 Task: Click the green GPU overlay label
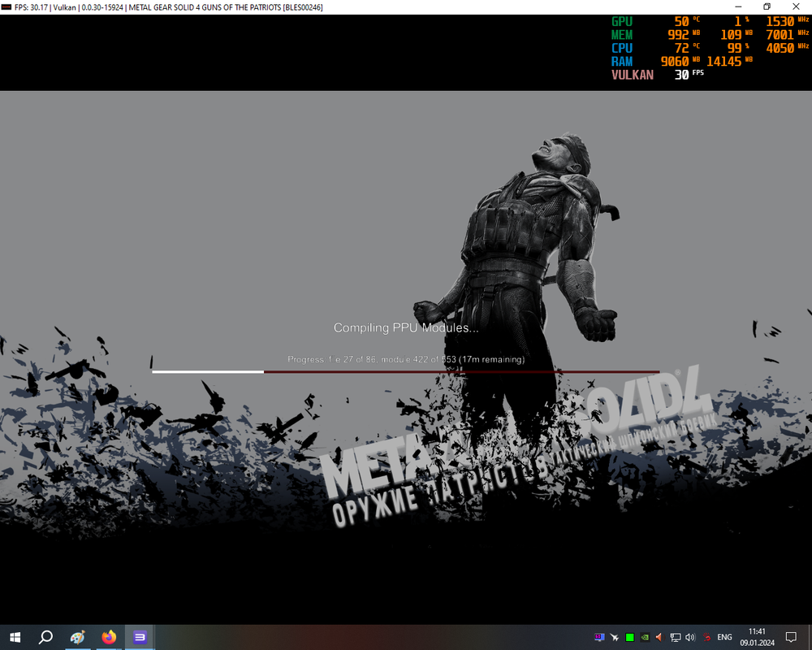point(622,21)
